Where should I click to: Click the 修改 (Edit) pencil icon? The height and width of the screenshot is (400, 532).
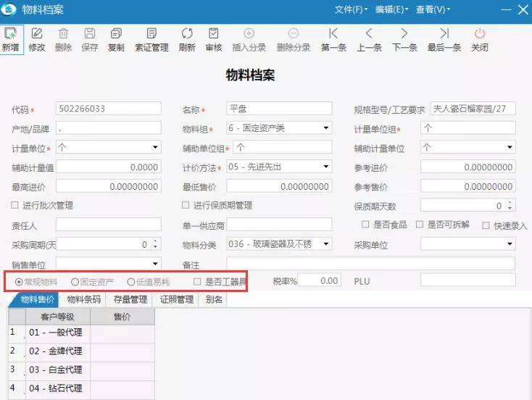click(x=37, y=34)
